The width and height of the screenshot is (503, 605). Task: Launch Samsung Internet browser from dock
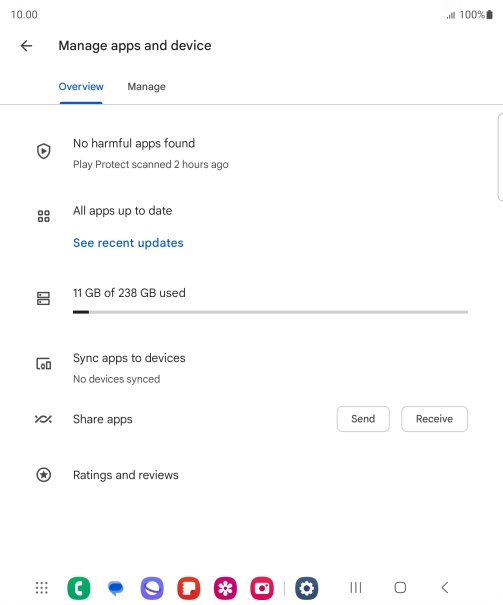pos(152,588)
